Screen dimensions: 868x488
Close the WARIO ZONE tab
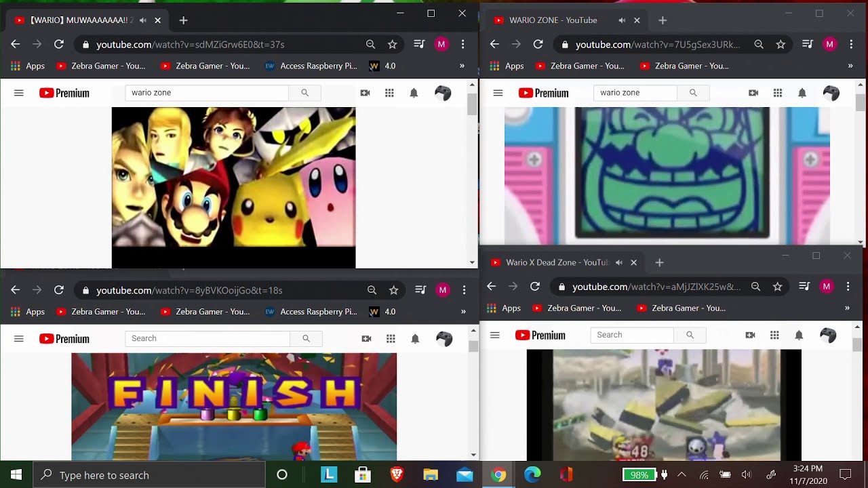coord(637,20)
